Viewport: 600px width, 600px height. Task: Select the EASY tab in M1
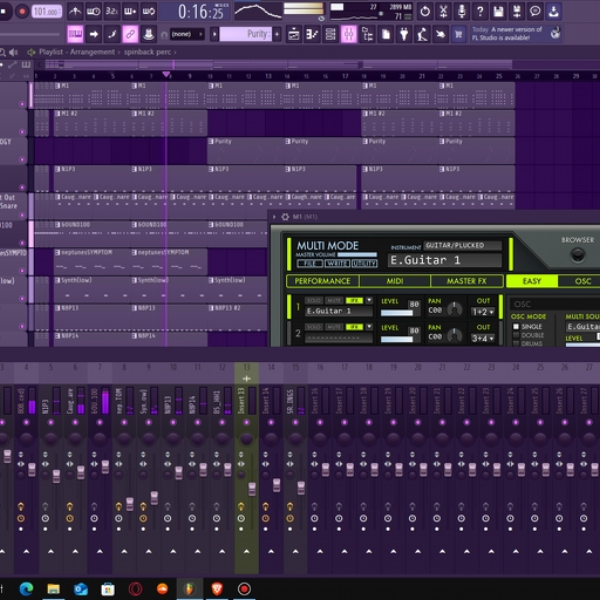click(532, 281)
